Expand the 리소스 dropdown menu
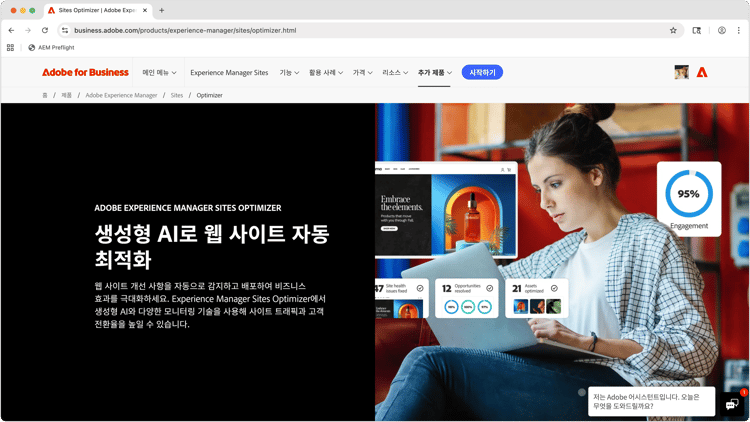This screenshot has width=750, height=422. coord(395,72)
